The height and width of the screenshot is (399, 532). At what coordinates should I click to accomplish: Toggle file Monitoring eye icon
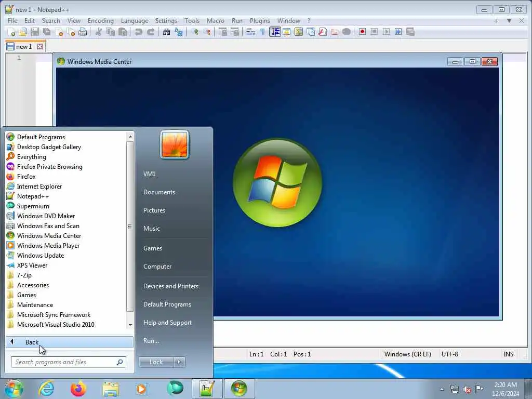pos(347,32)
